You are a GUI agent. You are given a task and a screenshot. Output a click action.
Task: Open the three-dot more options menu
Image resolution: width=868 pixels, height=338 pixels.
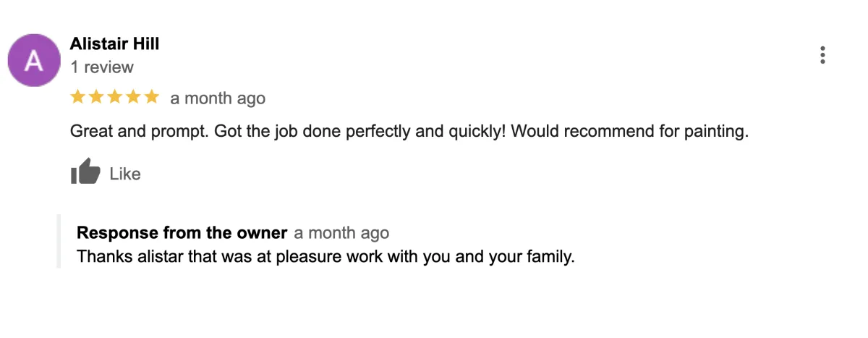822,55
